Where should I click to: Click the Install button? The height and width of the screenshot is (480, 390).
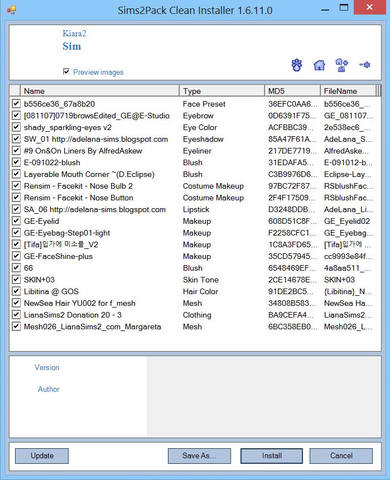[x=272, y=456]
